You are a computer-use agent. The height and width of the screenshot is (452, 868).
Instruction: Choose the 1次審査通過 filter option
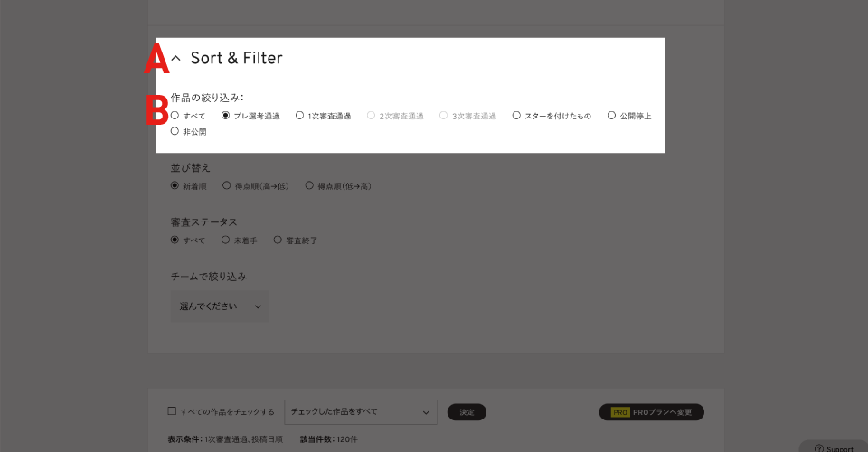pos(299,116)
